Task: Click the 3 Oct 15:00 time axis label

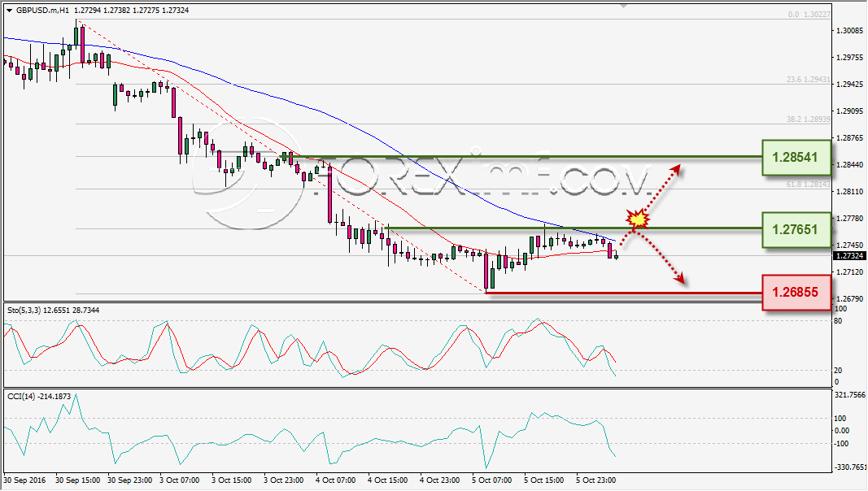Action: pos(231,480)
